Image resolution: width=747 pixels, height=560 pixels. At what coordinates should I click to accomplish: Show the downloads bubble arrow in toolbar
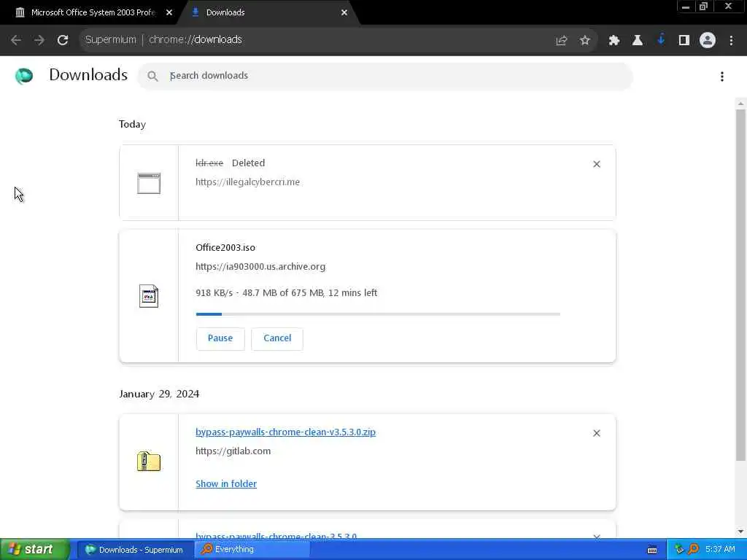(661, 40)
